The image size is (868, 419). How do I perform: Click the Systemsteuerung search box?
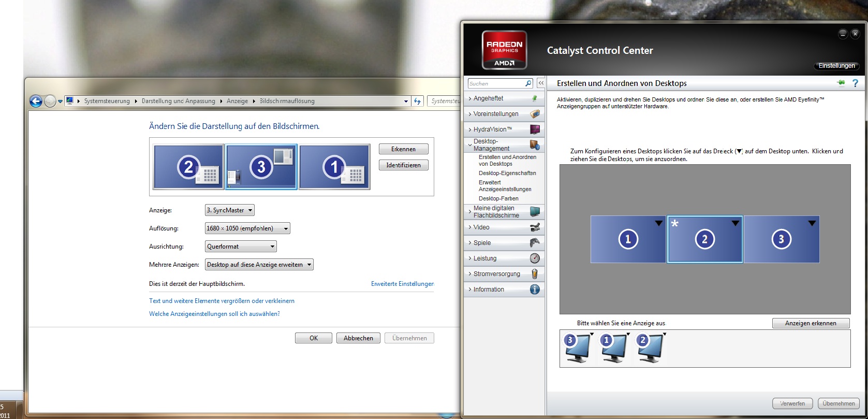point(444,101)
